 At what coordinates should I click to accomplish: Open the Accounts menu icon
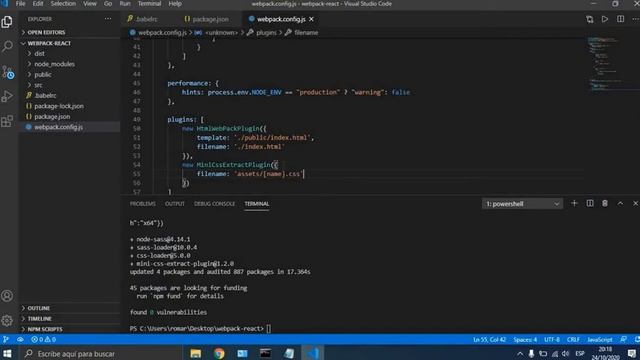point(7,296)
